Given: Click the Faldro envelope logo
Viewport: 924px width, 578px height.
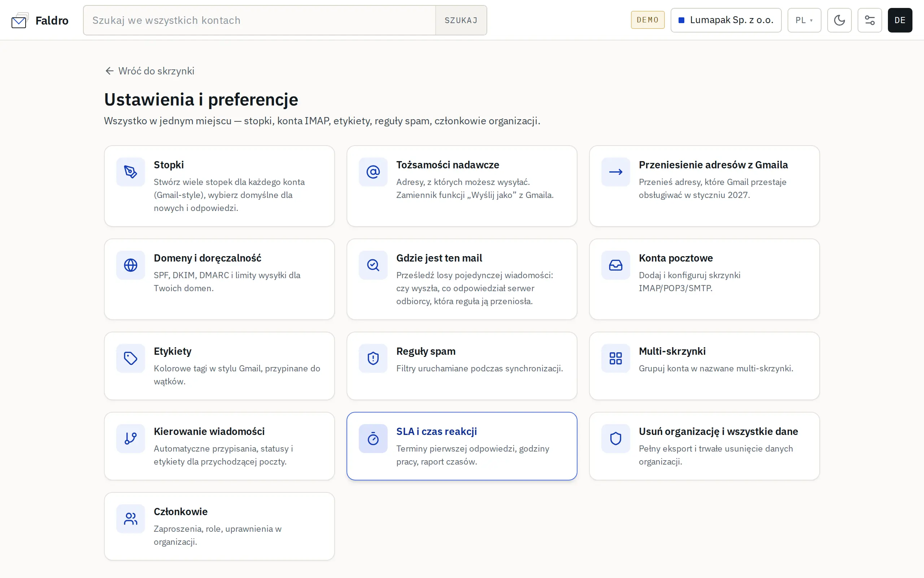Looking at the screenshot, I should 20,21.
